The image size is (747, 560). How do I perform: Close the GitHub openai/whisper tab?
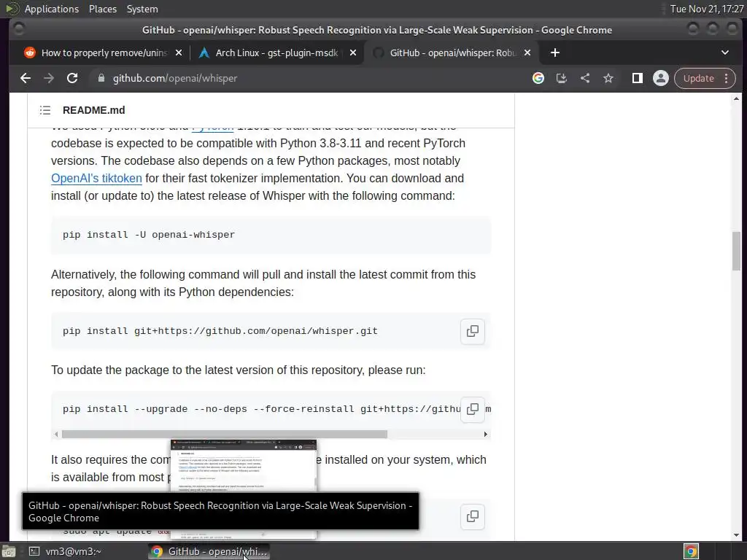[527, 52]
